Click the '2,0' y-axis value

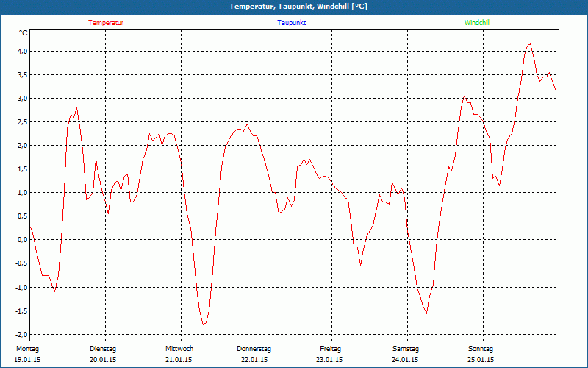[x=23, y=145]
